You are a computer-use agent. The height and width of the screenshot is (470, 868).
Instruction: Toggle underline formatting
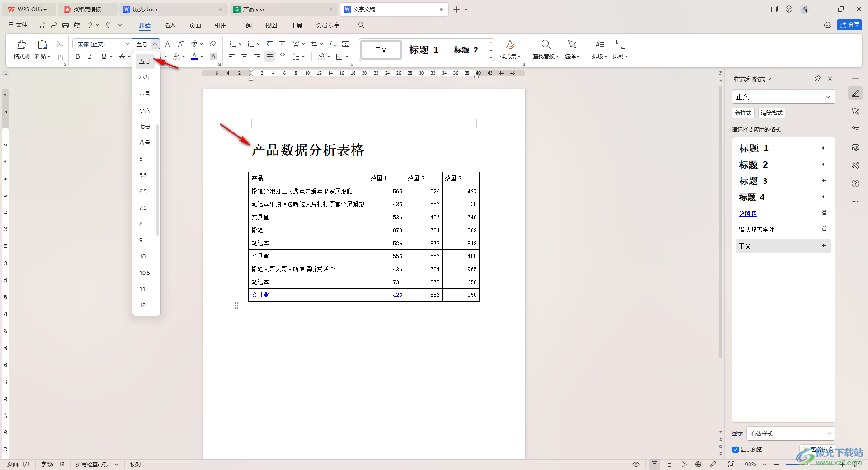pos(104,56)
